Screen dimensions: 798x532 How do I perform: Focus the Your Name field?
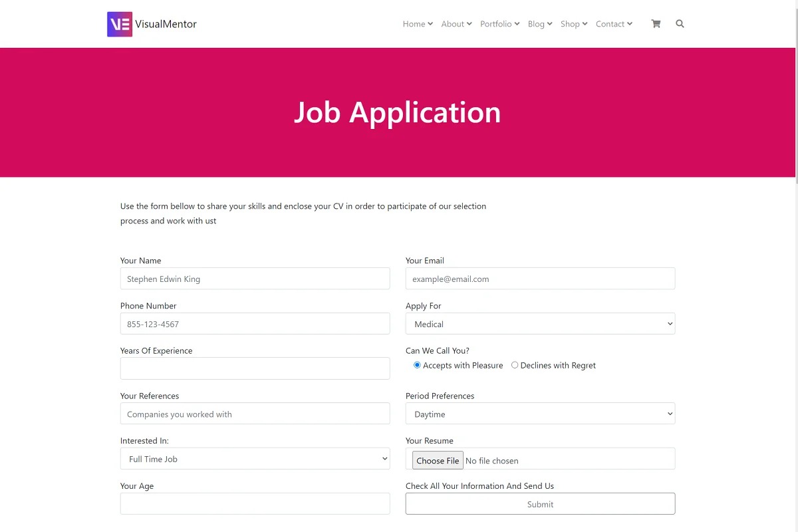pyautogui.click(x=255, y=279)
